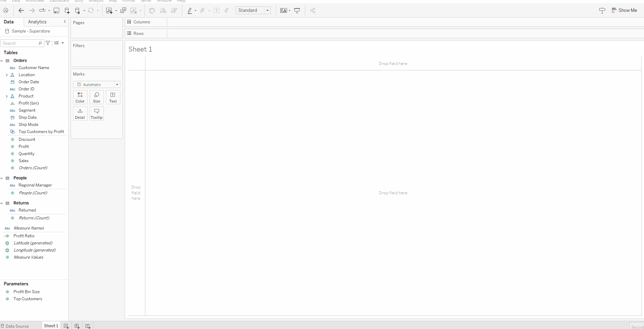Expand the Product field in Orders
The image size is (644, 329).
pos(7,96)
